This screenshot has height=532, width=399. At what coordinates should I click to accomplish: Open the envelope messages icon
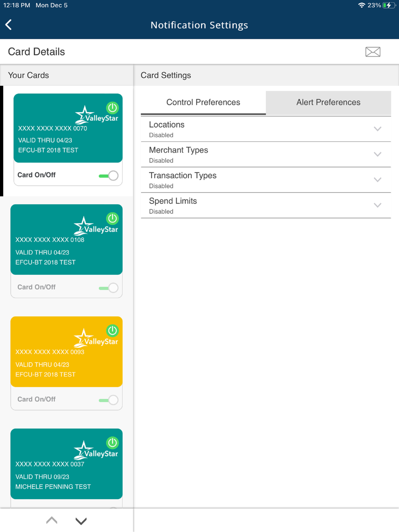373,52
